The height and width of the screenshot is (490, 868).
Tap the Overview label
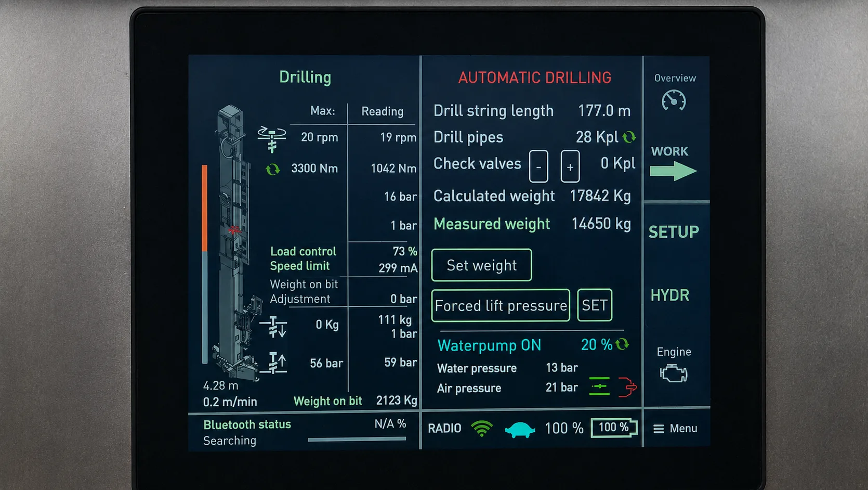click(675, 78)
